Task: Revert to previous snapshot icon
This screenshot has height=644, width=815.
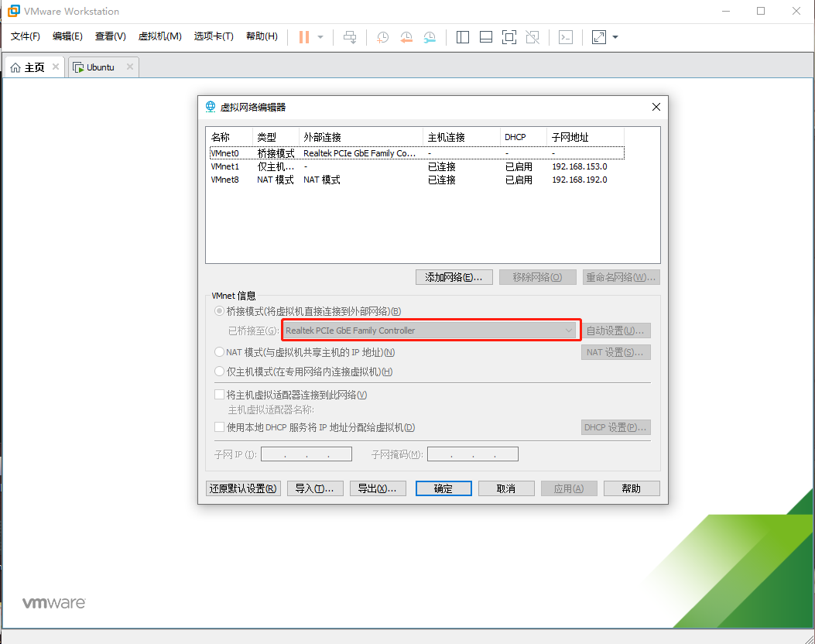Action: pos(406,37)
